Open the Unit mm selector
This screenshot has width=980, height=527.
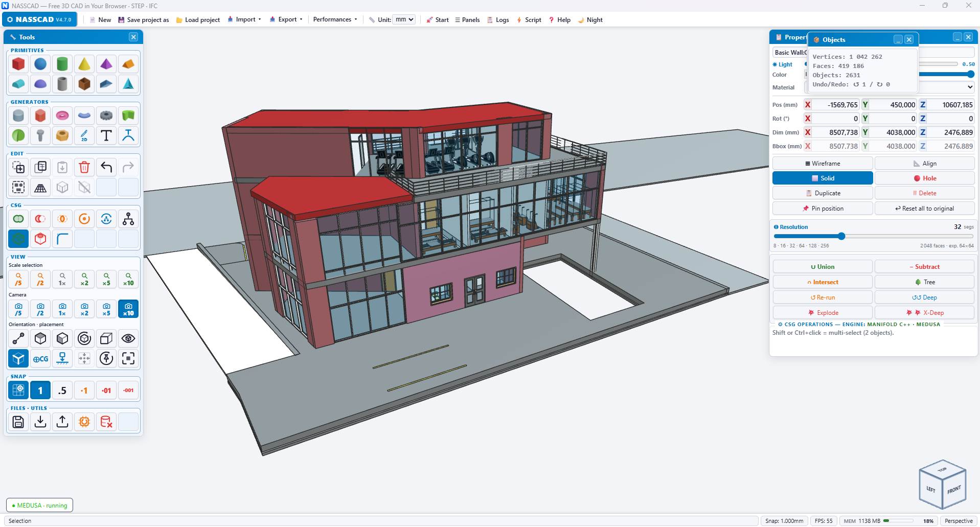click(403, 19)
